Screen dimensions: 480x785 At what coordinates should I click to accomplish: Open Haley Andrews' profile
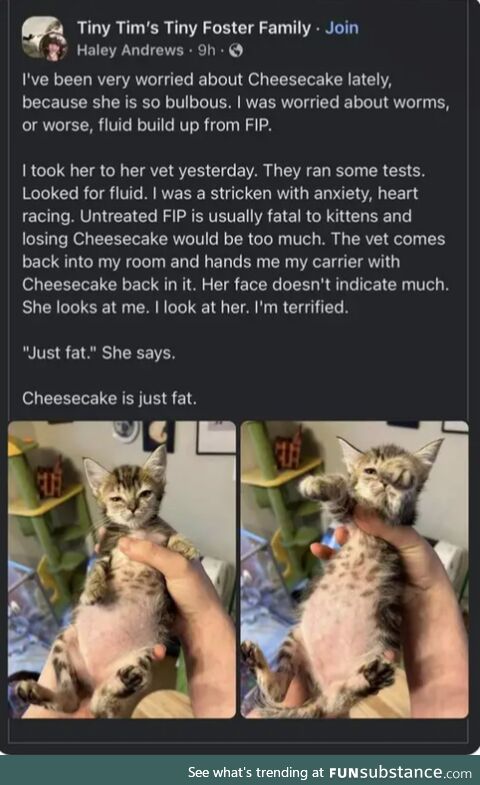(130, 50)
